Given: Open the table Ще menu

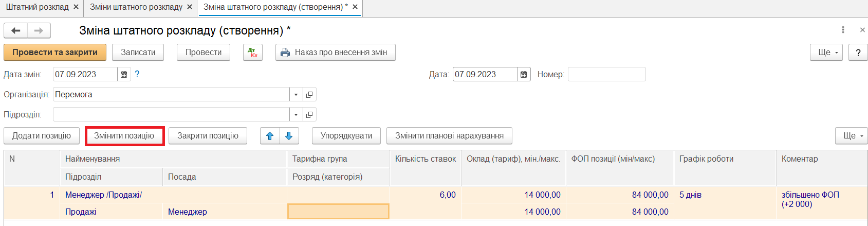Looking at the screenshot, I should [x=852, y=136].
